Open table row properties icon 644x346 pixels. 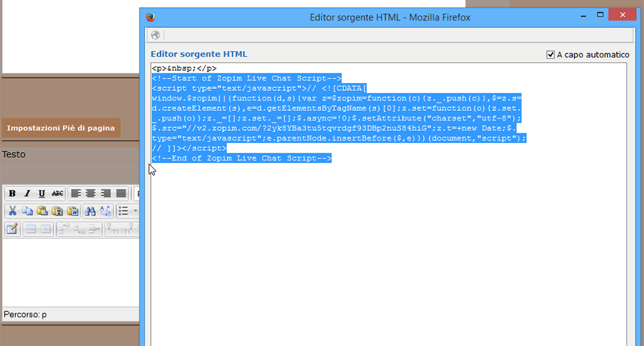click(x=31, y=229)
